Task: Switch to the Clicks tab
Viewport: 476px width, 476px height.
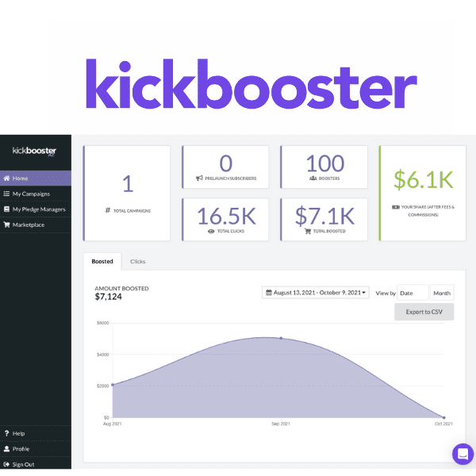Action: tap(137, 261)
